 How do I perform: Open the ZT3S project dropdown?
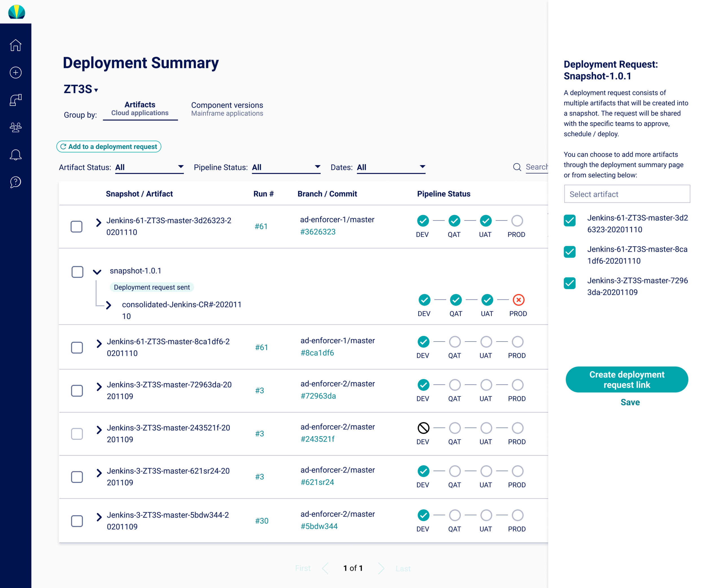[81, 89]
